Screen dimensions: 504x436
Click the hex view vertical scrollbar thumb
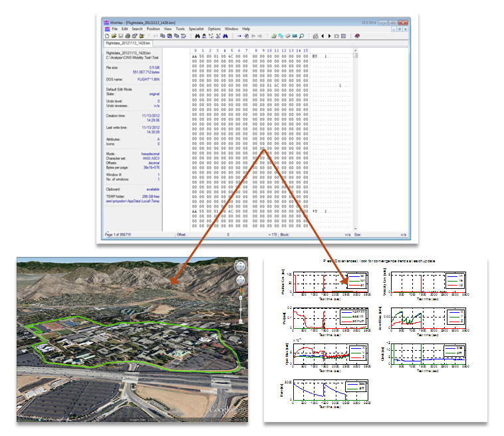pos(356,55)
